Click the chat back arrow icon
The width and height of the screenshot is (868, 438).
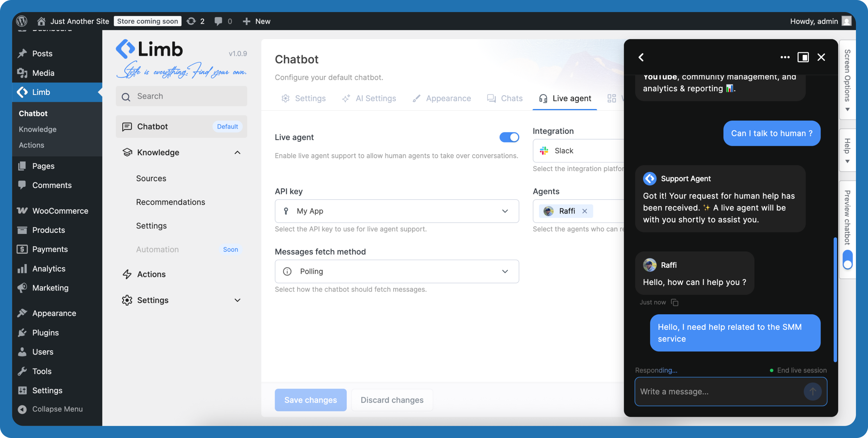[641, 57]
